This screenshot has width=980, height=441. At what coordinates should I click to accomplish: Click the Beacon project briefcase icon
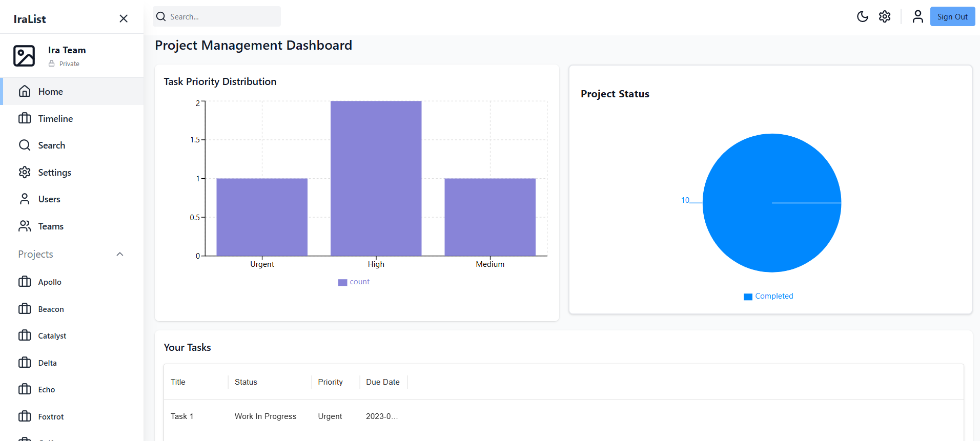click(25, 309)
